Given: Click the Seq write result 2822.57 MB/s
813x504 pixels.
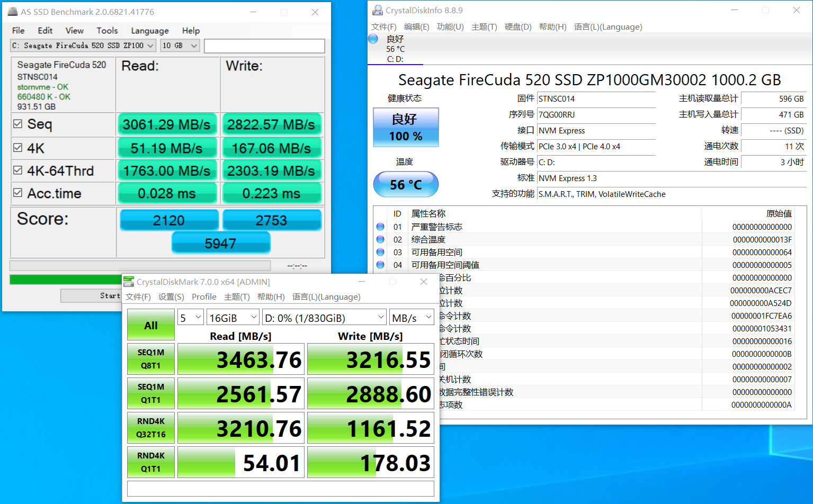Looking at the screenshot, I should coord(271,124).
